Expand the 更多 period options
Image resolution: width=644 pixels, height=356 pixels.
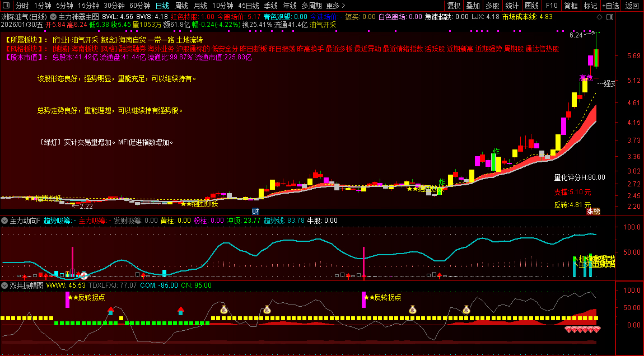pos(335,6)
